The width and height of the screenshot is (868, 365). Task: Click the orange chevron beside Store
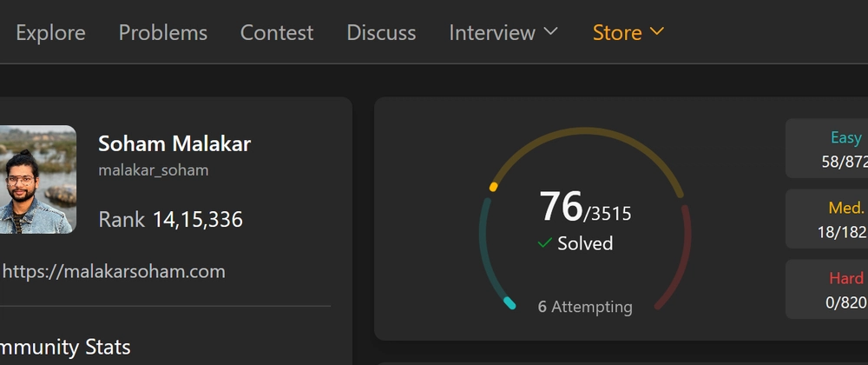[x=656, y=31]
